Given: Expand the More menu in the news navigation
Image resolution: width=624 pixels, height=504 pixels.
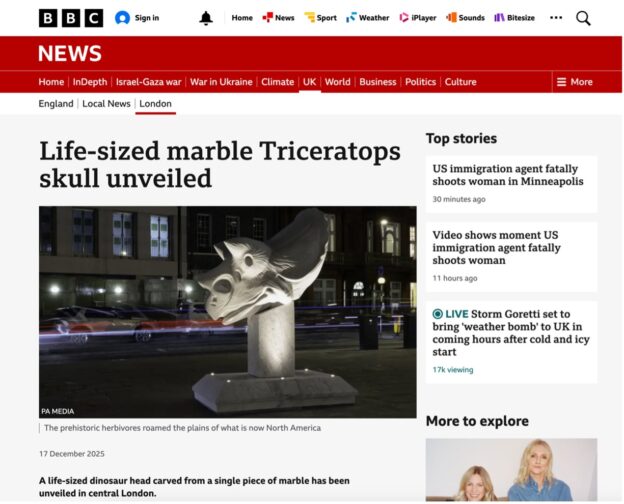Looking at the screenshot, I should [x=575, y=82].
